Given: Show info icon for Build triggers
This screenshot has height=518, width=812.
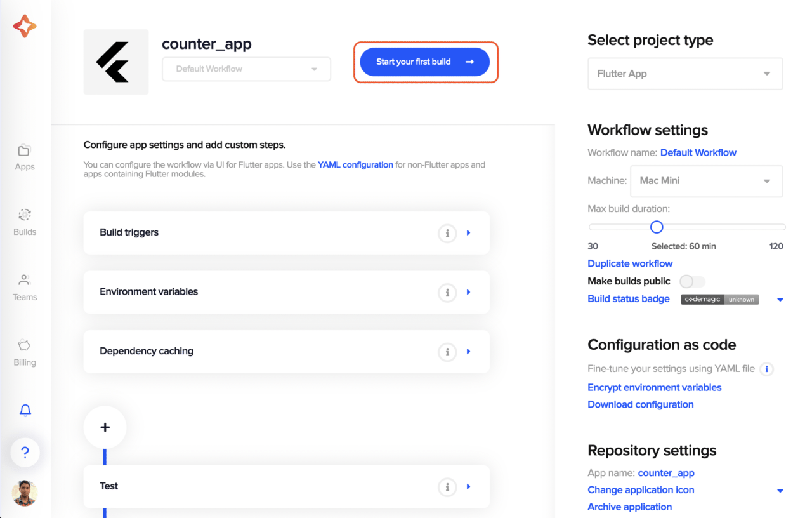Looking at the screenshot, I should (x=447, y=233).
